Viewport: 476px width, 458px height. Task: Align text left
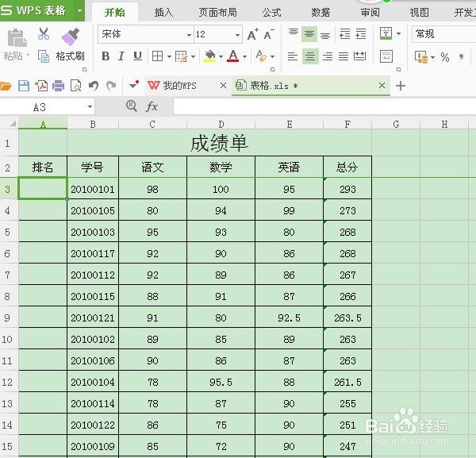pos(293,56)
